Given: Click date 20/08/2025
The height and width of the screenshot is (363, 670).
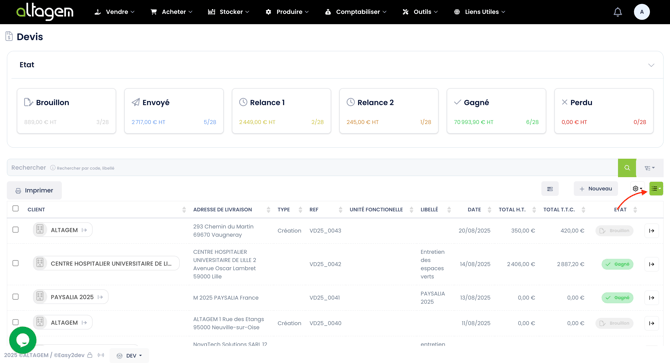Looking at the screenshot, I should tap(474, 231).
